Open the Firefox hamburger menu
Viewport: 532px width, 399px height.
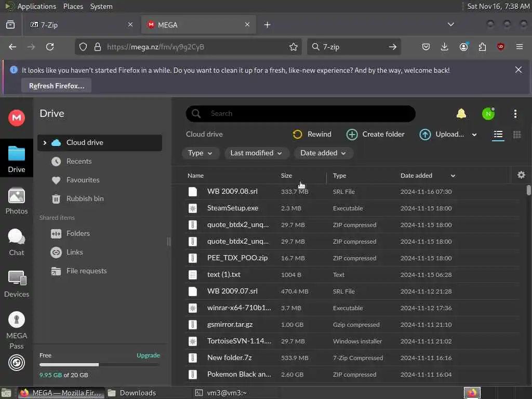click(519, 47)
